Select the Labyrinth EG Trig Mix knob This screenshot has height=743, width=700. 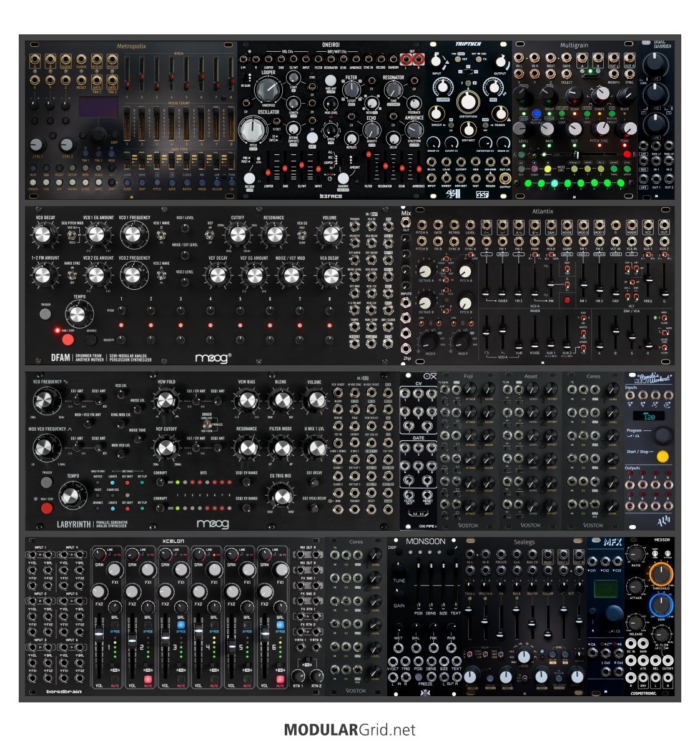(282, 496)
